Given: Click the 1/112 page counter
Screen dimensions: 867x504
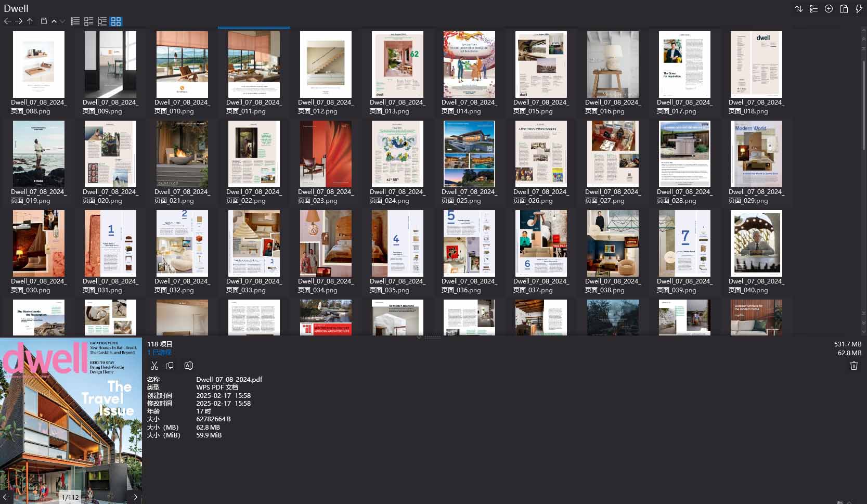Looking at the screenshot, I should 70,497.
